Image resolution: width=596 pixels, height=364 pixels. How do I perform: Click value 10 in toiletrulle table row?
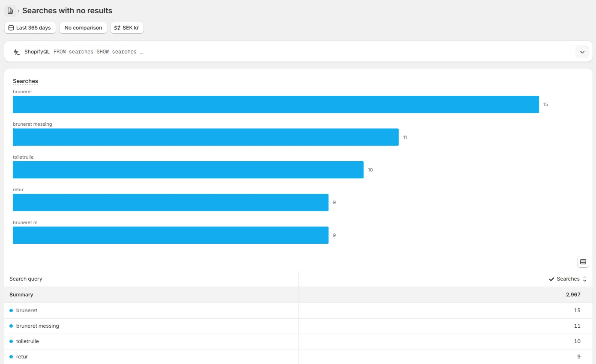(577, 341)
